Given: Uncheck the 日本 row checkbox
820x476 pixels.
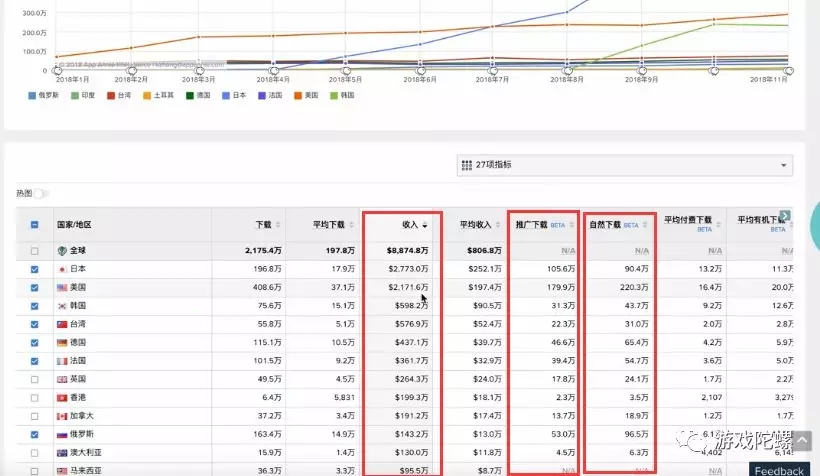Looking at the screenshot, I should click(x=36, y=269).
